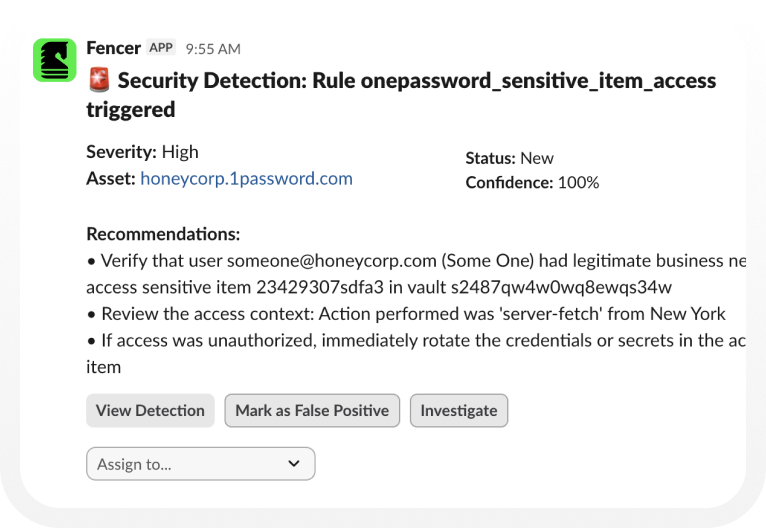Screen dimensions: 766x528
Task: Click the Confidence: 100% field
Action: point(532,182)
